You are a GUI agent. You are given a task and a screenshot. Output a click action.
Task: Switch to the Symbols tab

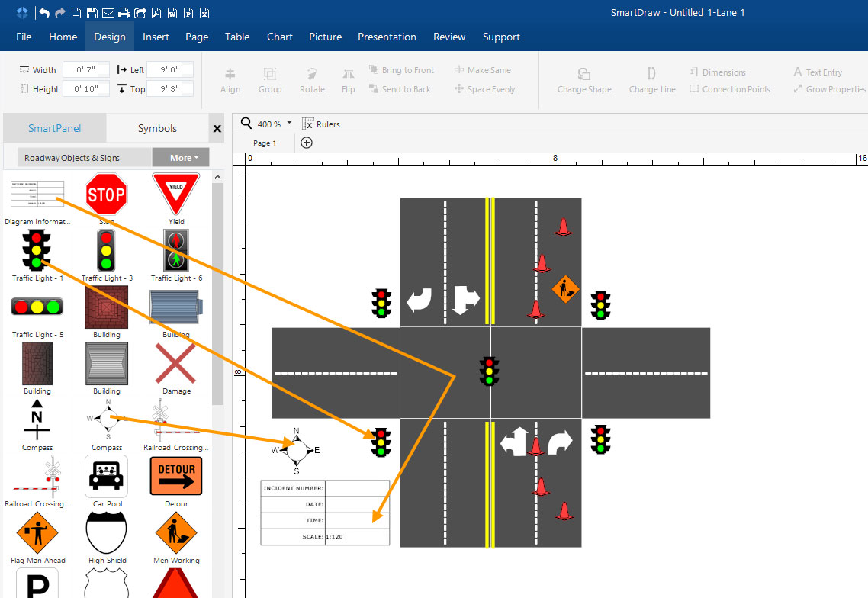pos(158,127)
